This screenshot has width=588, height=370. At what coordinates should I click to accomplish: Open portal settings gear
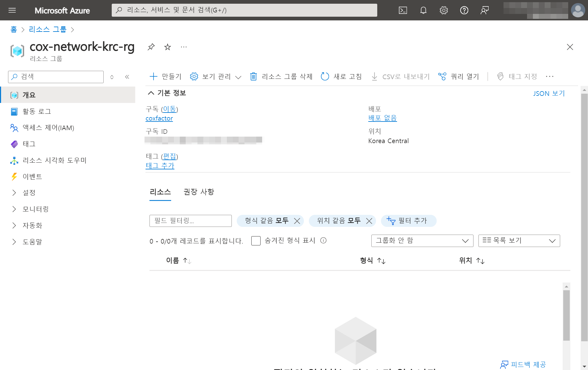[443, 10]
